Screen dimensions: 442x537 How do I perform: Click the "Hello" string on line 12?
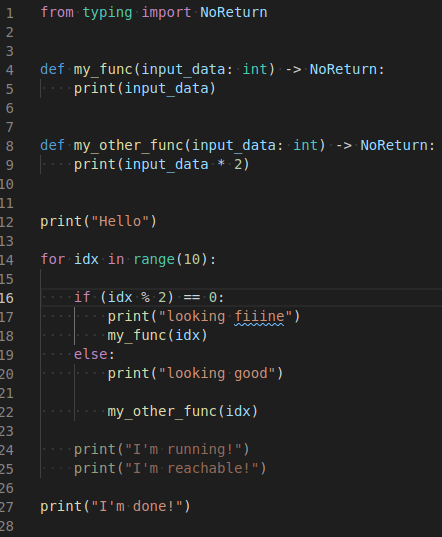pyautogui.click(x=120, y=222)
